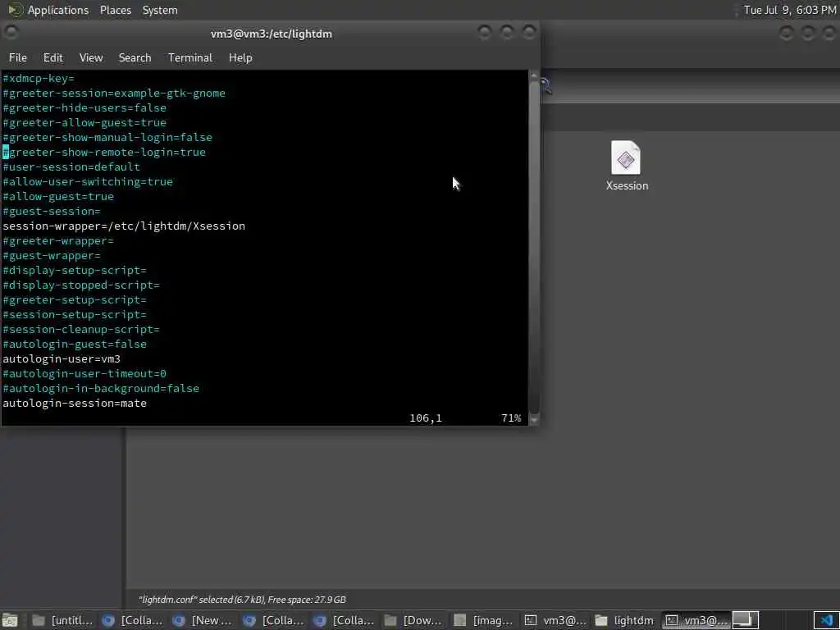This screenshot has height=630, width=840.
Task: Switch to the [Dow... folder window
Action: point(413,620)
